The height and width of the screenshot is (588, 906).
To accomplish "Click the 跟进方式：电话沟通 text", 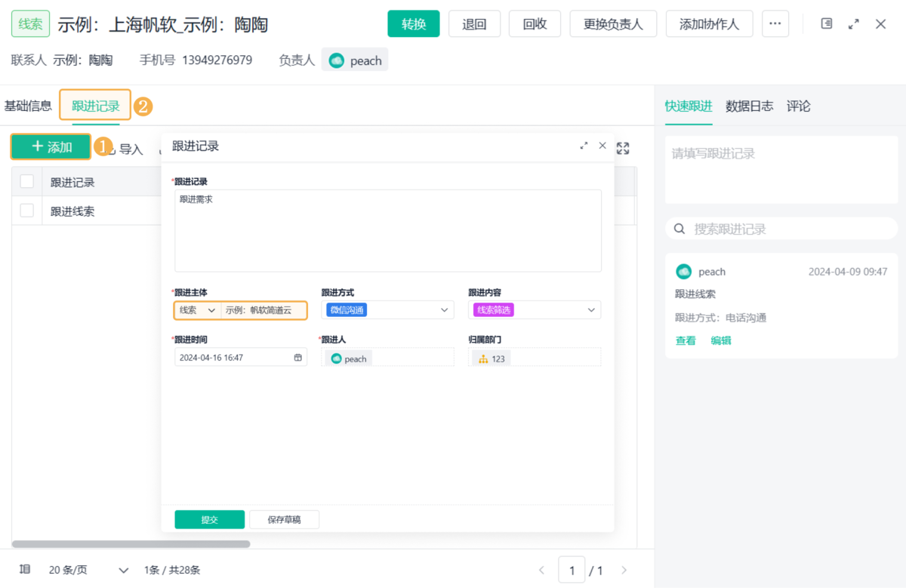I will click(x=721, y=318).
